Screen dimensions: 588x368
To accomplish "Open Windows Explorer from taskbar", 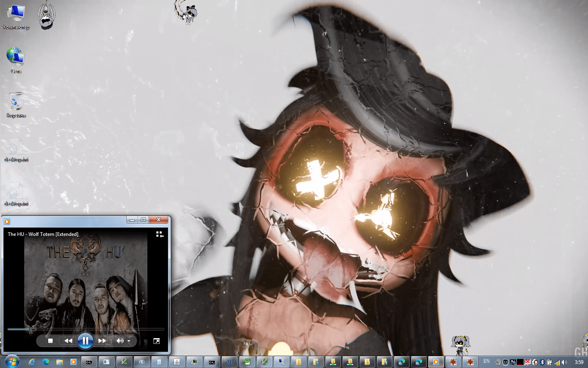I will (59, 362).
